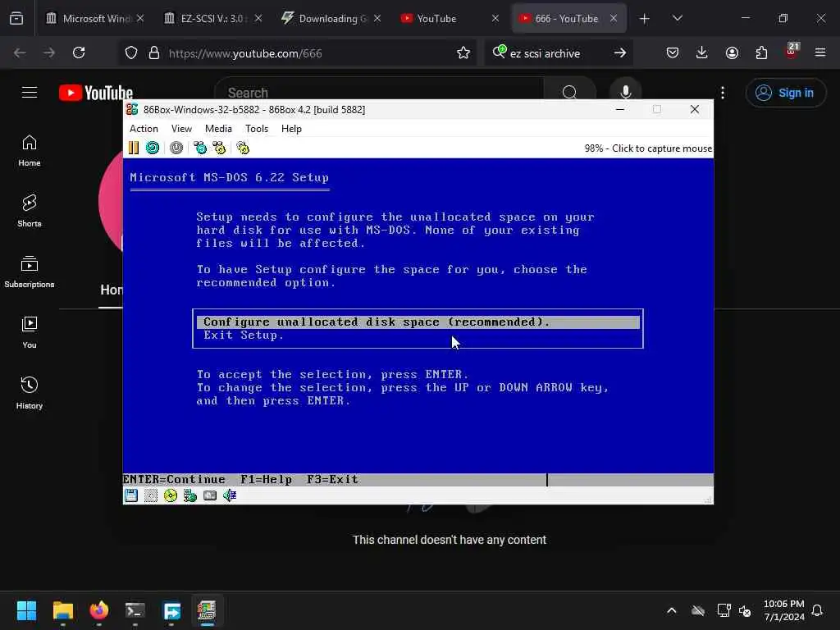Screen dimensions: 840x630
Task: Open the YouTube settings three-dot menu
Action: click(723, 93)
